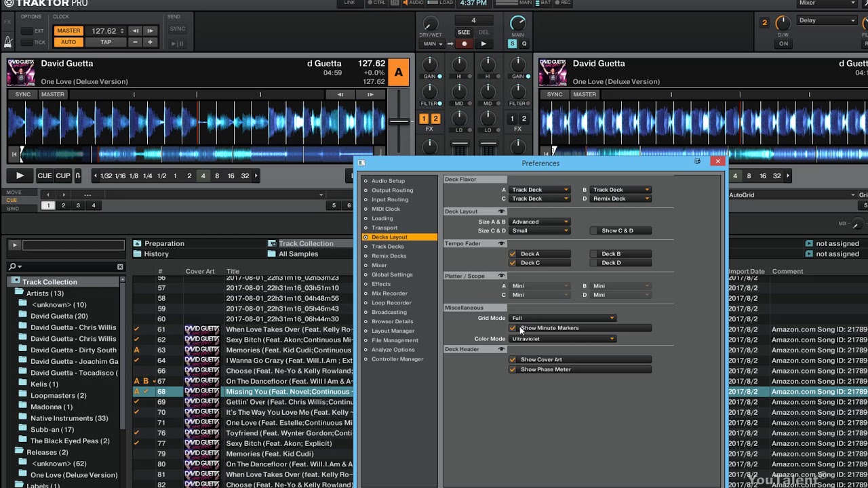Toggle Show Phase Meter checkbox
The height and width of the screenshot is (488, 868).
coord(513,369)
